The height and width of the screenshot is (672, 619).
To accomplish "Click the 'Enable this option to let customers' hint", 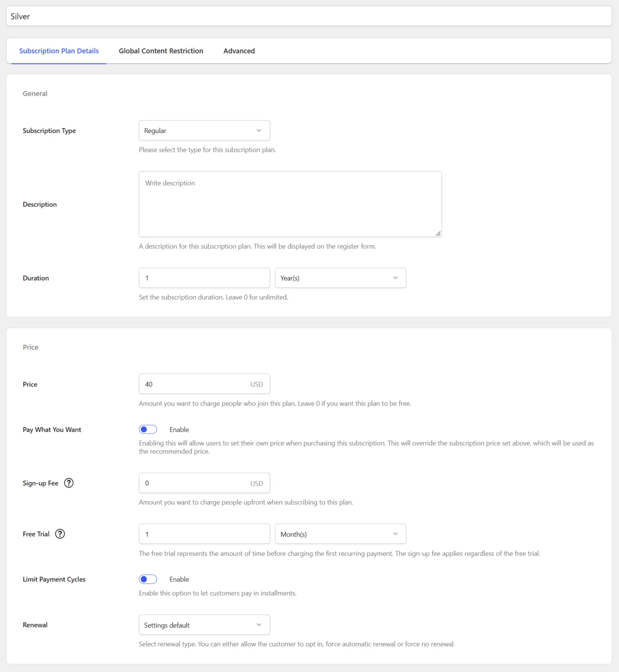I will click(218, 593).
